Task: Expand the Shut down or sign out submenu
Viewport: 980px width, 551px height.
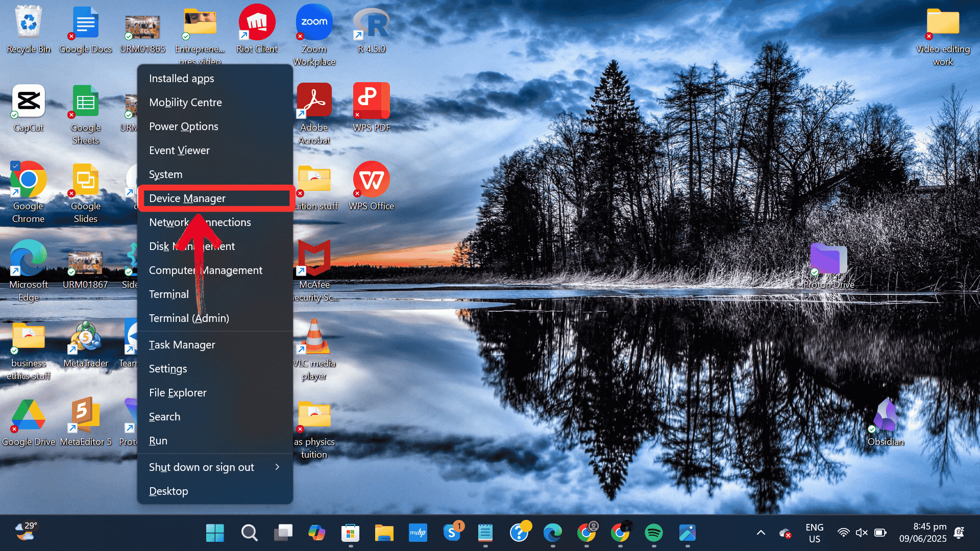Action: point(214,467)
